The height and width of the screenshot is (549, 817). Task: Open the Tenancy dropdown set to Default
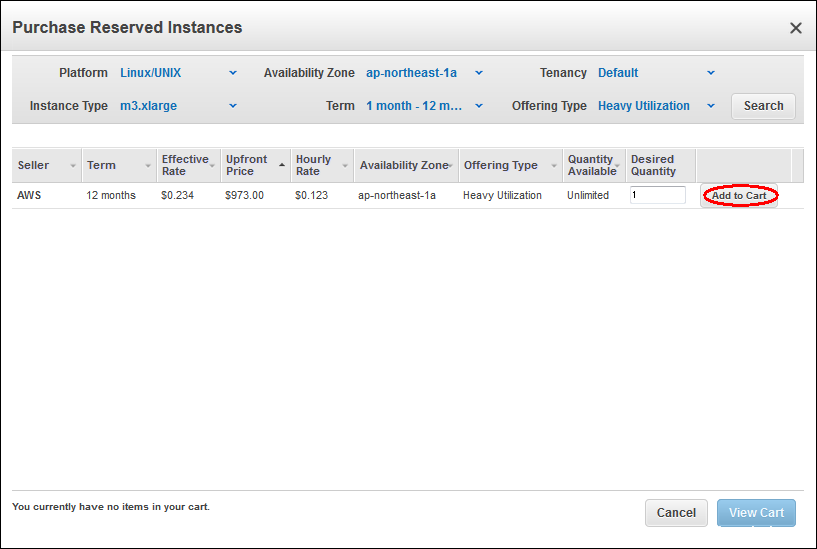(x=656, y=73)
